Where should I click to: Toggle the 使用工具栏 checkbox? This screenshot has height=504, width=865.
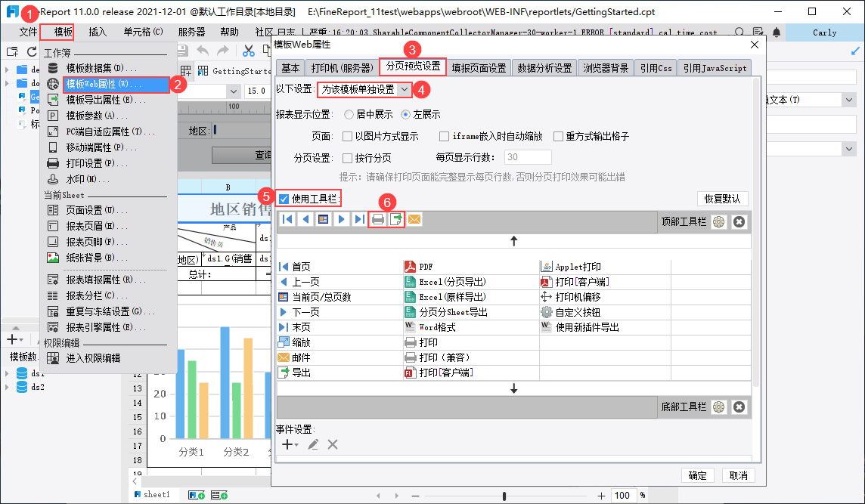coord(284,199)
